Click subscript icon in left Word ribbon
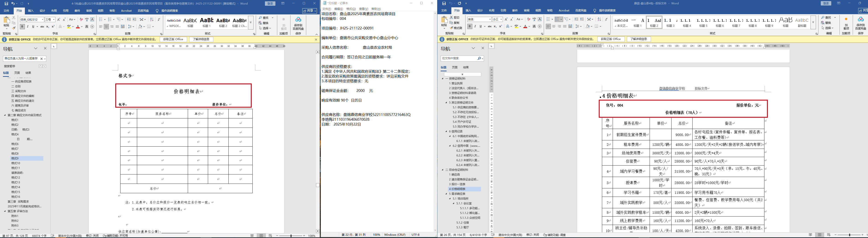 click(x=47, y=27)
